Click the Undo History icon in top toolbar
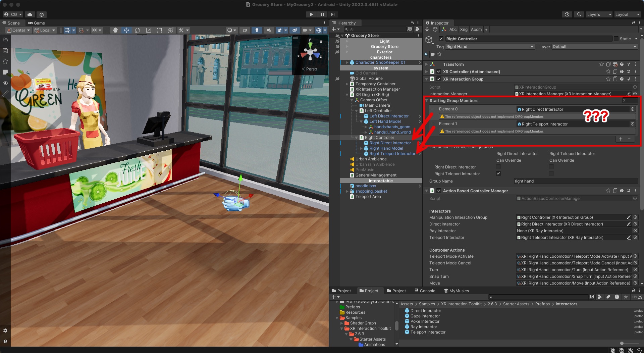The image size is (644, 354). pos(567,14)
